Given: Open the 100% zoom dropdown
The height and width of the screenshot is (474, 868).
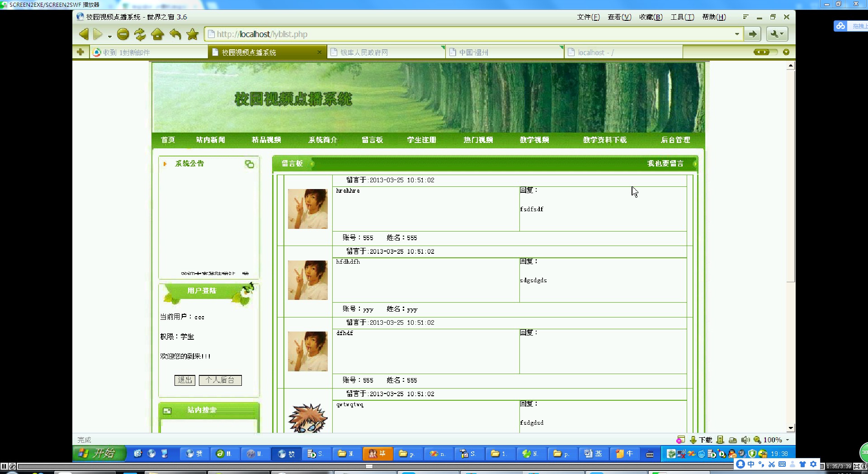Looking at the screenshot, I should point(788,440).
